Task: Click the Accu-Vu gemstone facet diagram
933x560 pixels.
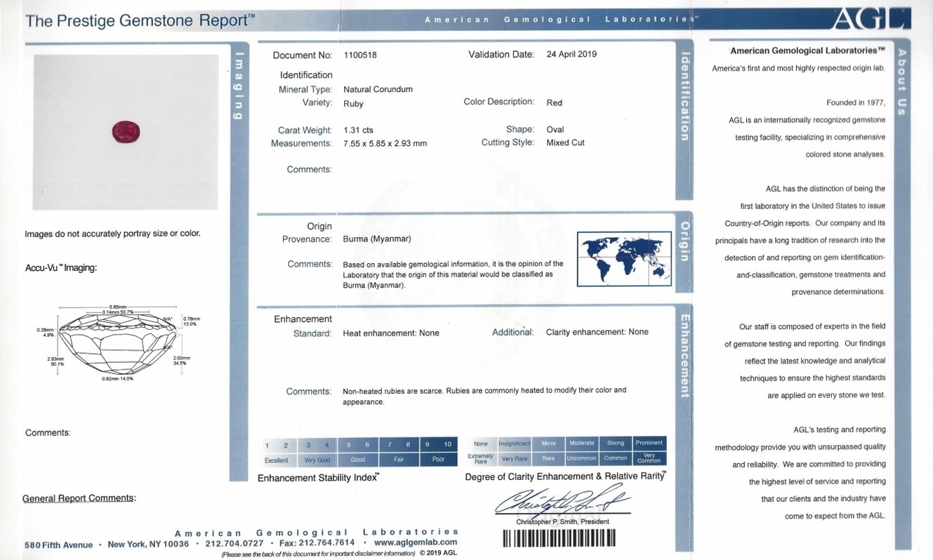Action: pyautogui.click(x=116, y=344)
